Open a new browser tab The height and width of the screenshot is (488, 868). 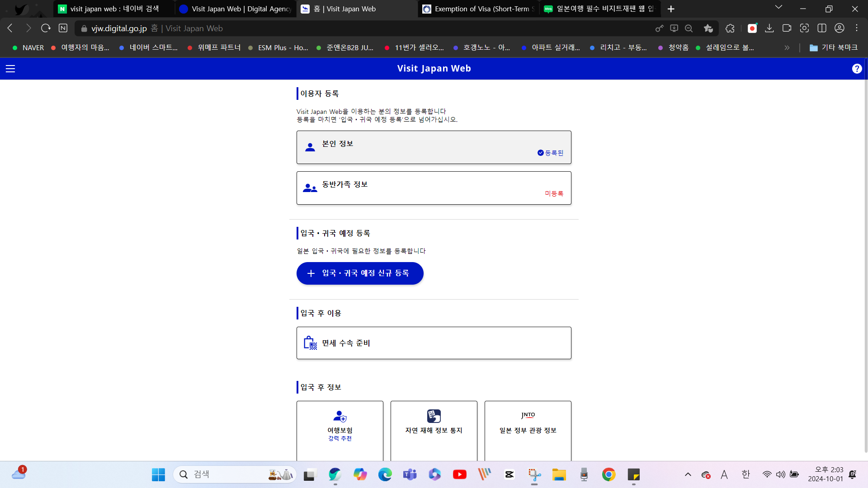tap(671, 9)
